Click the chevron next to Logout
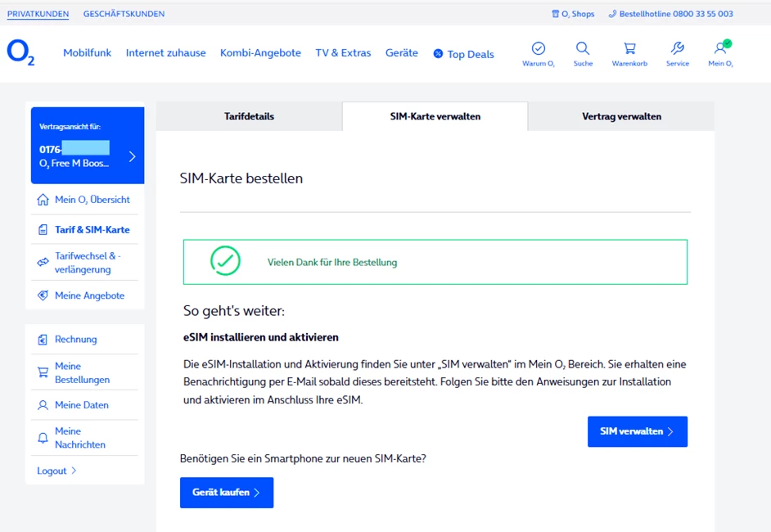The width and height of the screenshot is (771, 532). [74, 471]
